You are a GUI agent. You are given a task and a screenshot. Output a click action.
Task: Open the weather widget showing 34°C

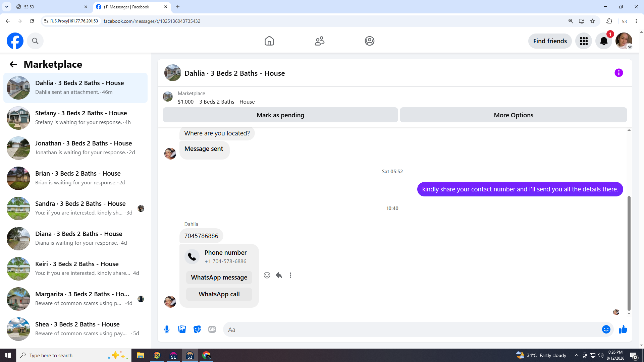[x=541, y=355]
